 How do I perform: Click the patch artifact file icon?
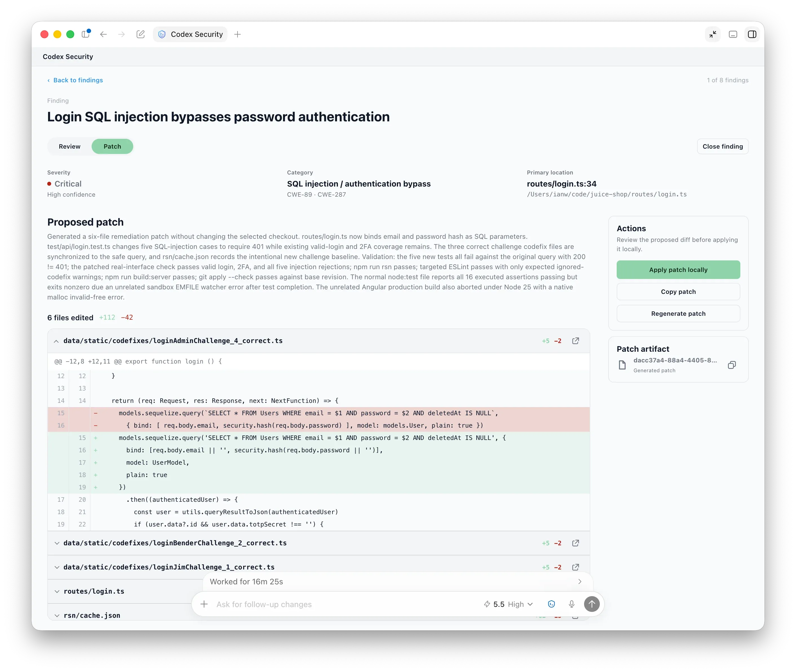622,365
